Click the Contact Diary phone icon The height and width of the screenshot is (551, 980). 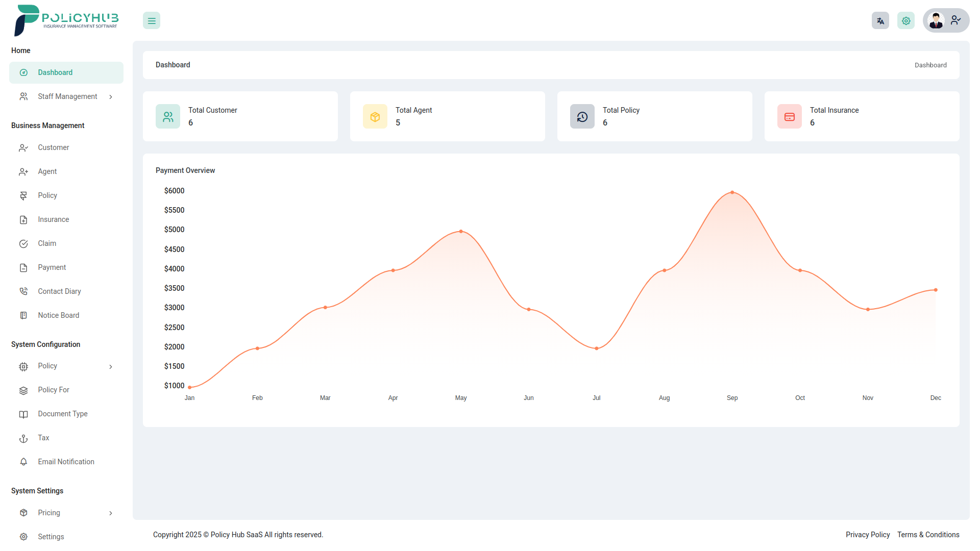tap(23, 291)
